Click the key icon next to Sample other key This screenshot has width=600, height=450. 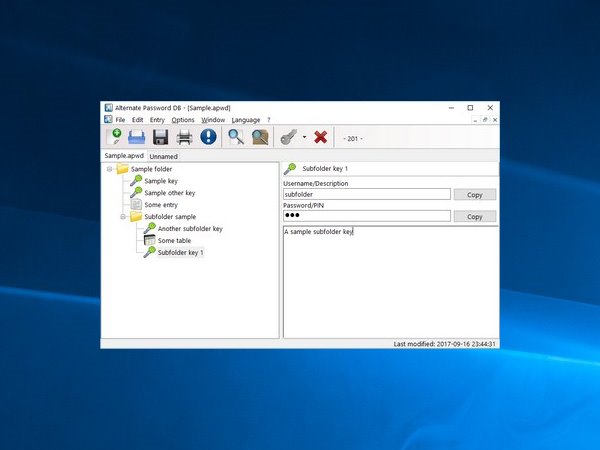[136, 192]
